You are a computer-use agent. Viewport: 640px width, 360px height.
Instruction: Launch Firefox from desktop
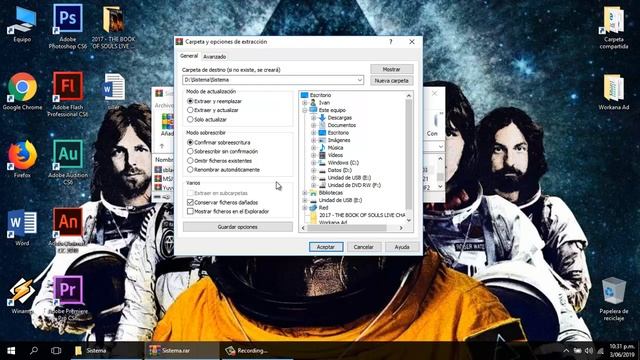click(22, 159)
